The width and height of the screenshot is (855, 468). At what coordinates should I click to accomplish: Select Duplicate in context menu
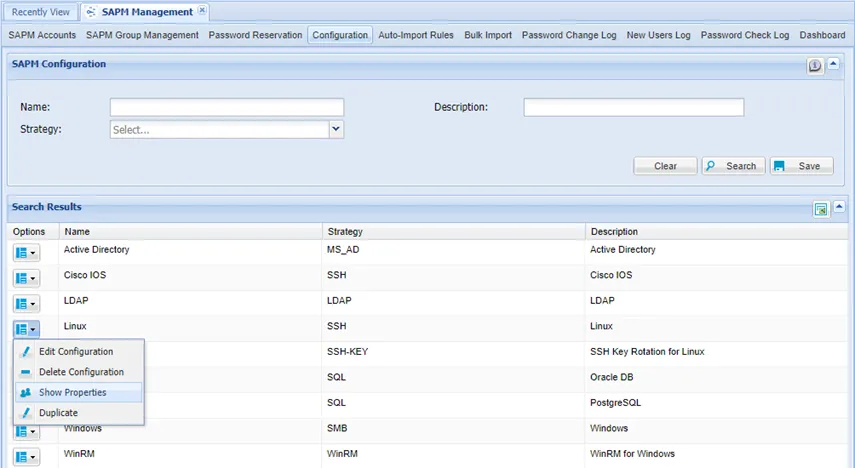coord(79,413)
